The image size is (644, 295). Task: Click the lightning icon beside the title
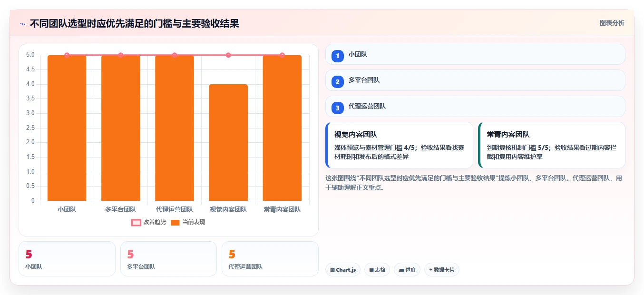point(23,23)
